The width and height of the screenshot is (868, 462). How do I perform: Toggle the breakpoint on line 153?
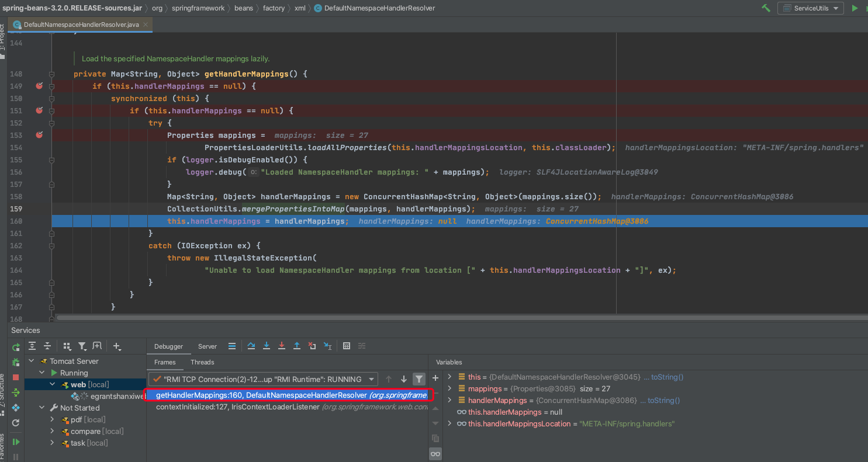(x=39, y=135)
